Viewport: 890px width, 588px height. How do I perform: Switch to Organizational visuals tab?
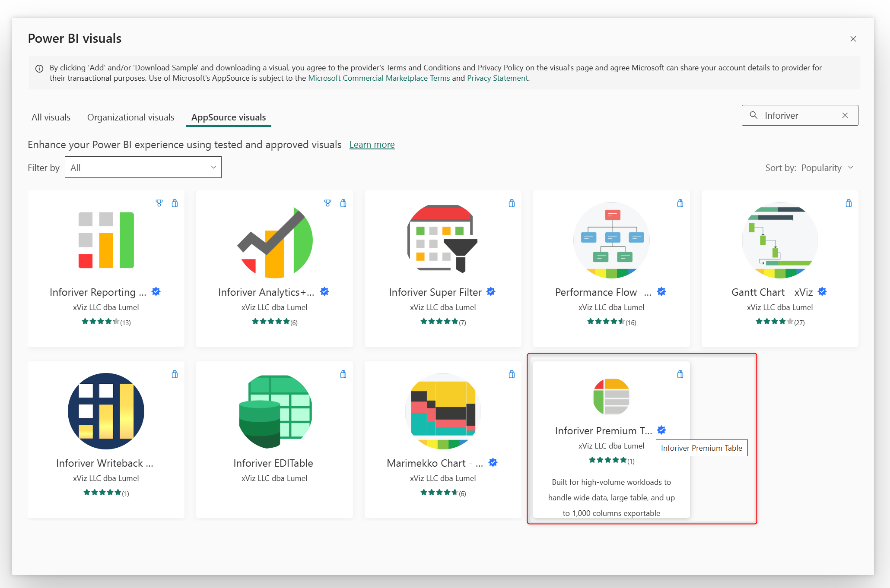point(130,117)
